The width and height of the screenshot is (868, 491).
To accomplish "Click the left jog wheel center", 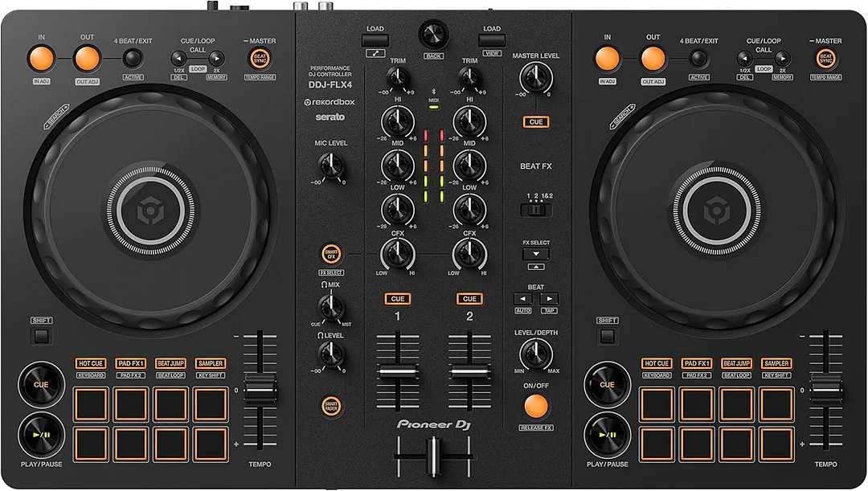I will click(150, 211).
